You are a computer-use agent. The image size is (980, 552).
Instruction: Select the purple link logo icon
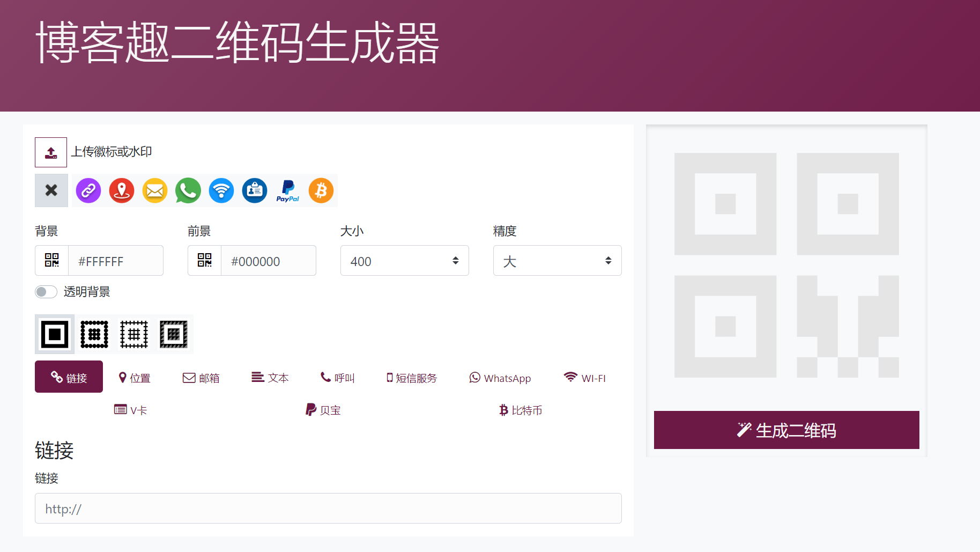(x=88, y=190)
